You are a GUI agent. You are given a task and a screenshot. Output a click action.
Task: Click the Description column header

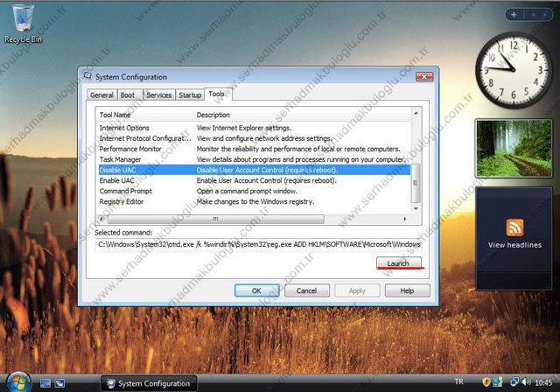pos(302,115)
